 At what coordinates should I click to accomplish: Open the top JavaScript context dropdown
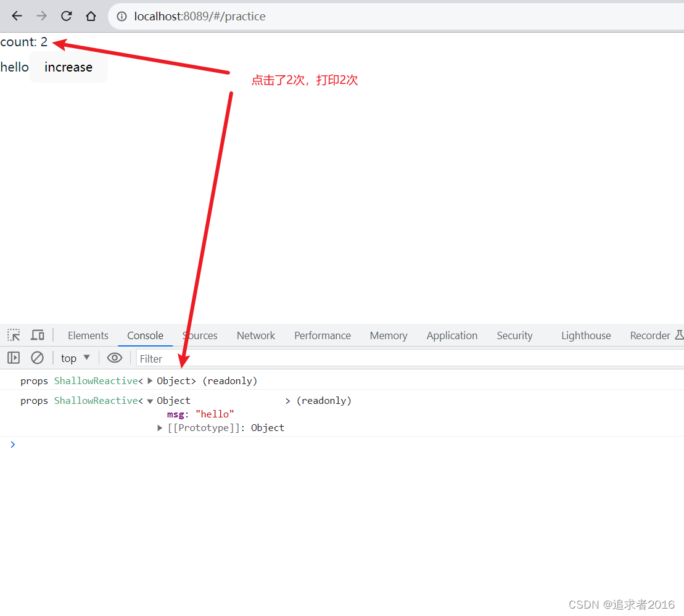pyautogui.click(x=75, y=358)
